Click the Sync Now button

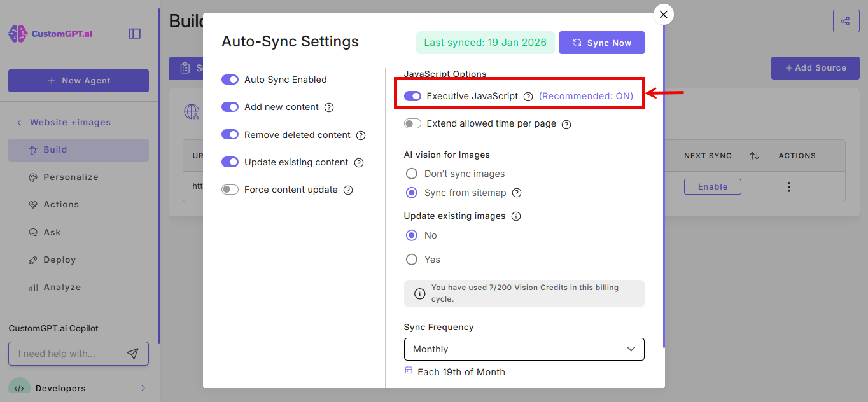pos(601,43)
